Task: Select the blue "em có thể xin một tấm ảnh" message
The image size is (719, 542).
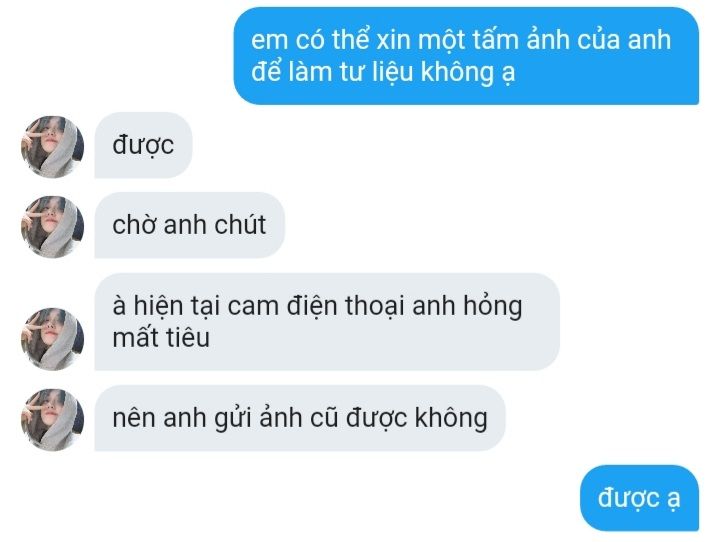Action: point(466,55)
